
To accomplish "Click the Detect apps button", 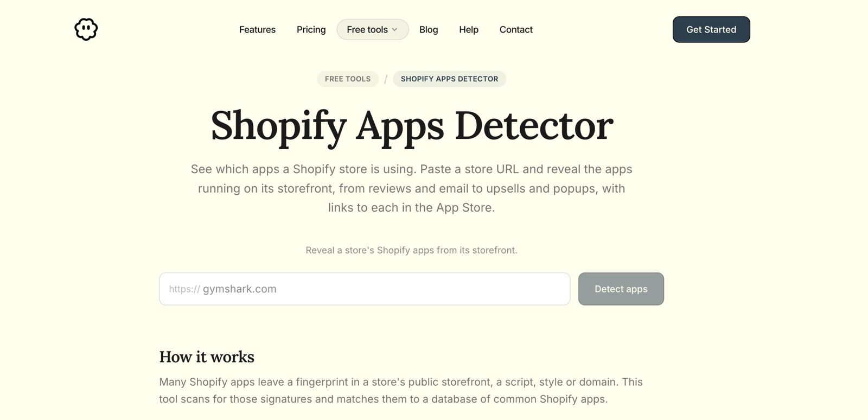I will (621, 289).
